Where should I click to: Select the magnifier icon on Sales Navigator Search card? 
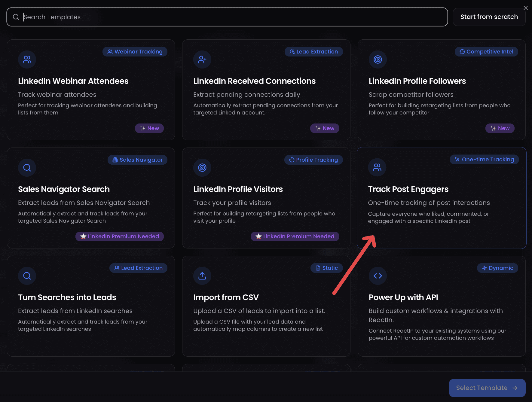click(27, 168)
